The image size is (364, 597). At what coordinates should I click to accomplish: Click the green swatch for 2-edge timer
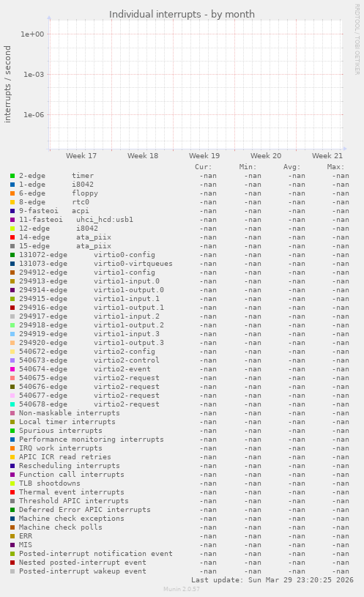pos(12,176)
